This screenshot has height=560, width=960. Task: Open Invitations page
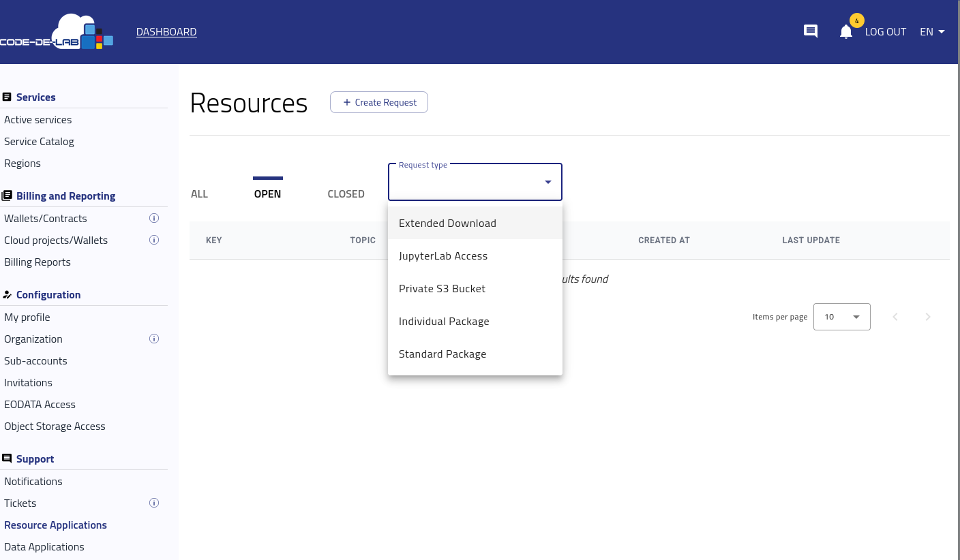pyautogui.click(x=28, y=383)
